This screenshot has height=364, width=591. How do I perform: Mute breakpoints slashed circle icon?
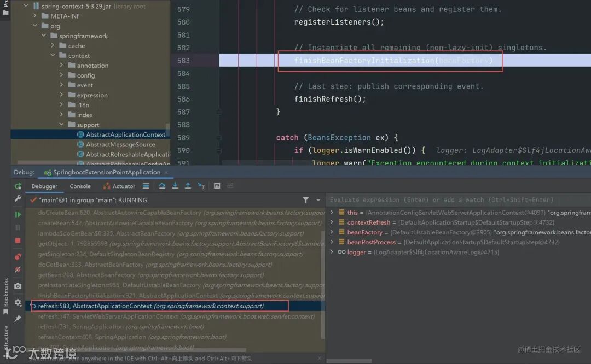tap(18, 269)
